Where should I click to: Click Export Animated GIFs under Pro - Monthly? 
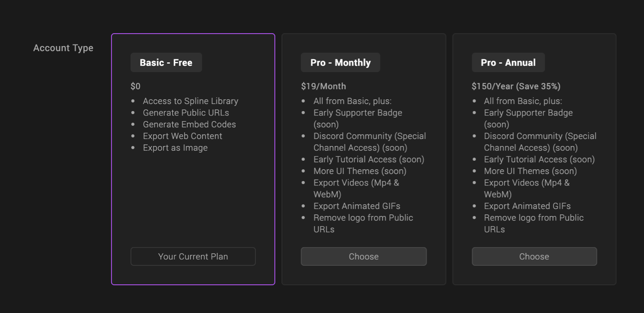tap(357, 206)
